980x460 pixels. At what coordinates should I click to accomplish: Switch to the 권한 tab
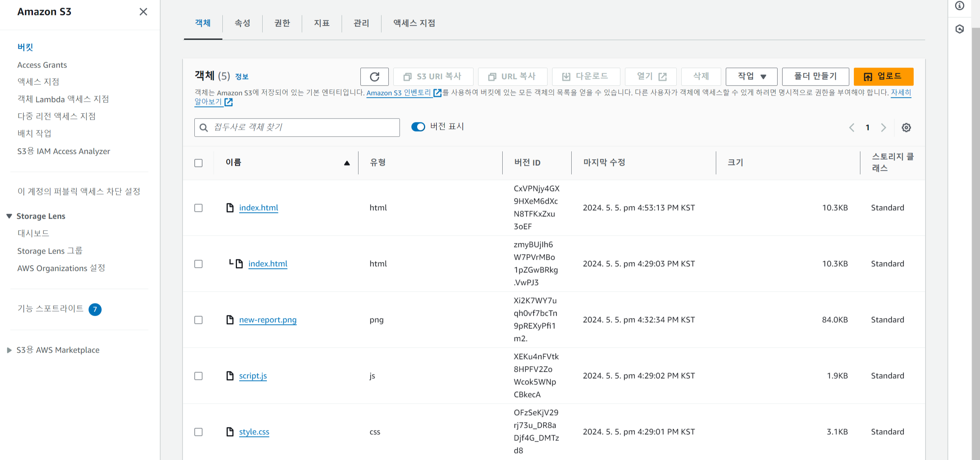click(x=282, y=23)
